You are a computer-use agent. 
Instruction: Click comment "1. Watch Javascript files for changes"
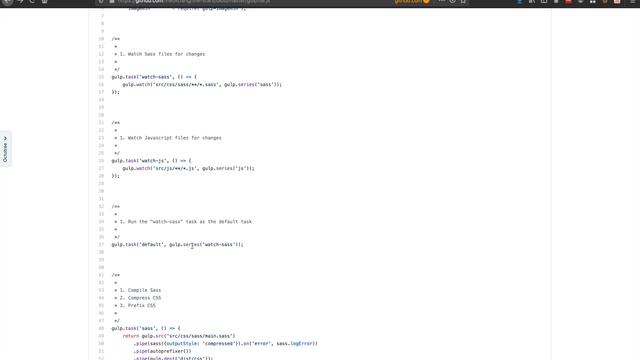pos(171,138)
